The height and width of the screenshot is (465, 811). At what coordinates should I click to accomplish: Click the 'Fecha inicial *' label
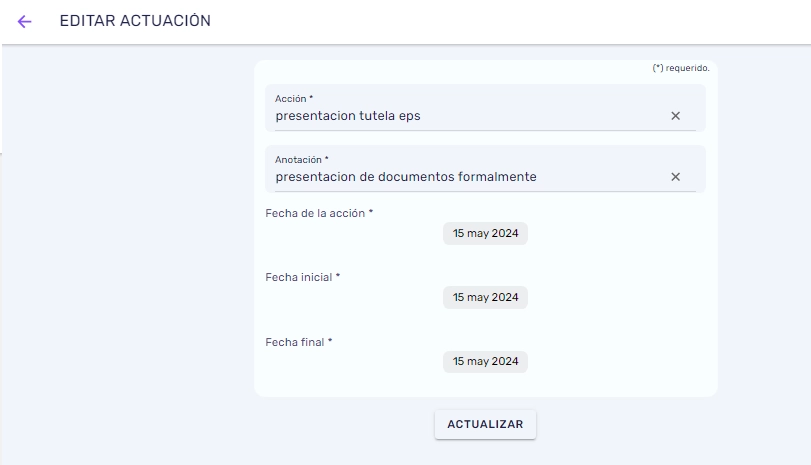click(x=303, y=277)
